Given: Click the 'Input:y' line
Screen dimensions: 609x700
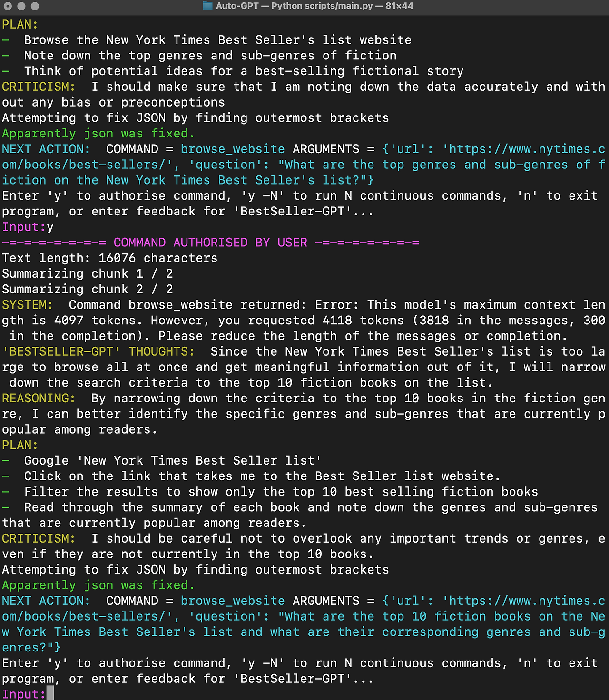Looking at the screenshot, I should (x=28, y=227).
